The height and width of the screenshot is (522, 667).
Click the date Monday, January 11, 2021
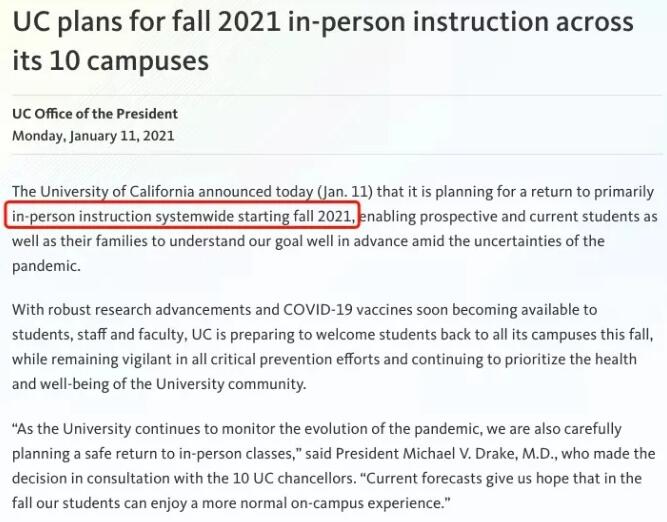tap(93, 136)
